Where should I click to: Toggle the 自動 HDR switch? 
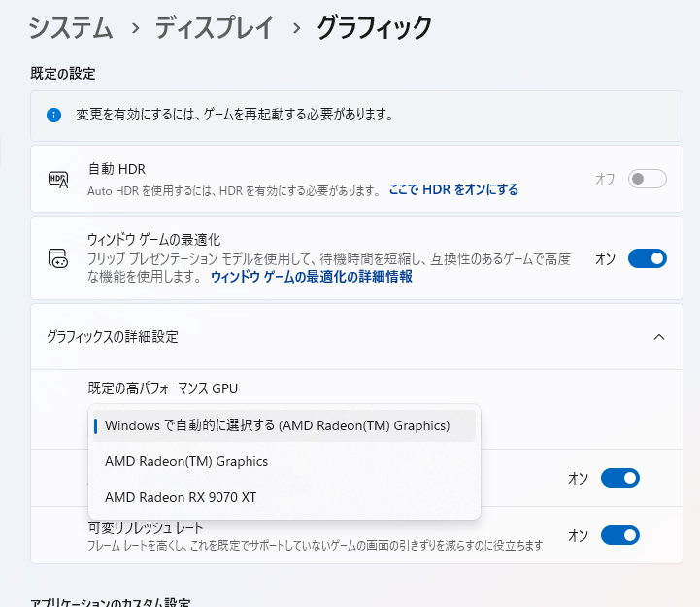(648, 179)
